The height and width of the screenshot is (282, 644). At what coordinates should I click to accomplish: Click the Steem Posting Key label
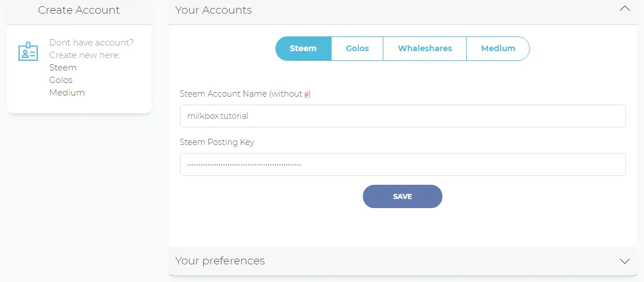pos(217,143)
